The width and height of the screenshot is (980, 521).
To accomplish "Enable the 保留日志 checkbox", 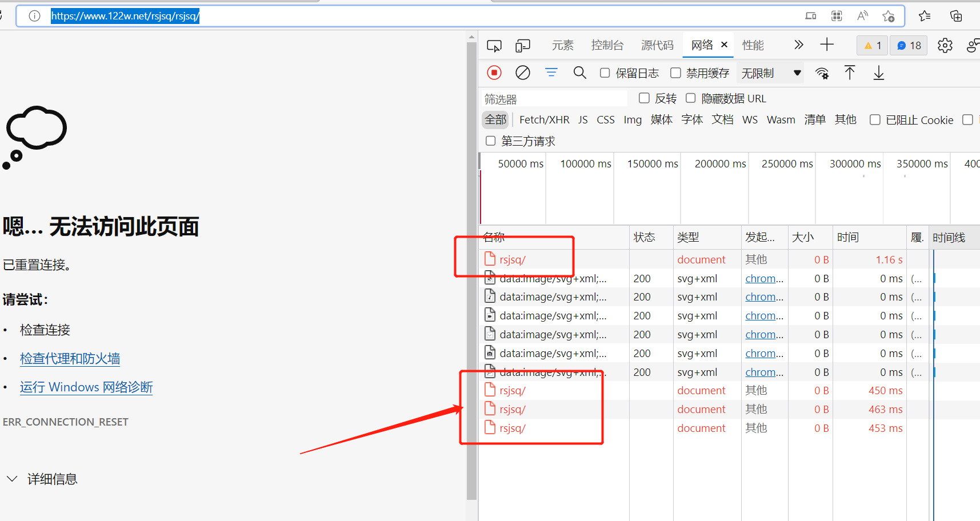I will 605,73.
